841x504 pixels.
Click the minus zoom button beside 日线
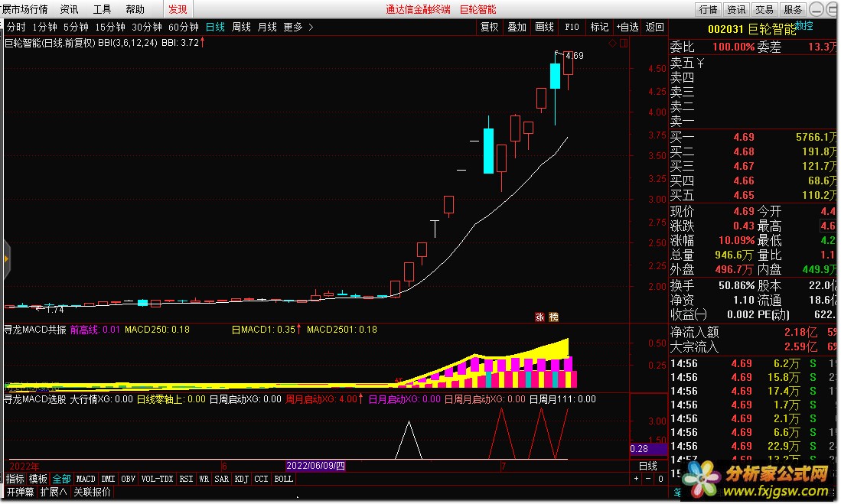coord(648,479)
